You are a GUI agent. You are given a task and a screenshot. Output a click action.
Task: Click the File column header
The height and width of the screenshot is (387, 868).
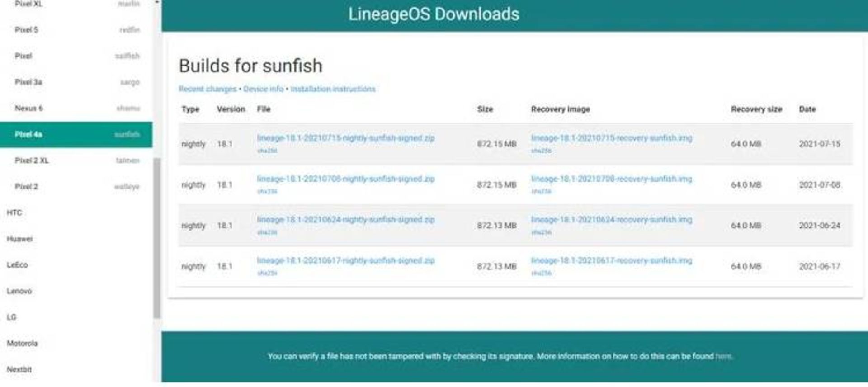(x=264, y=109)
